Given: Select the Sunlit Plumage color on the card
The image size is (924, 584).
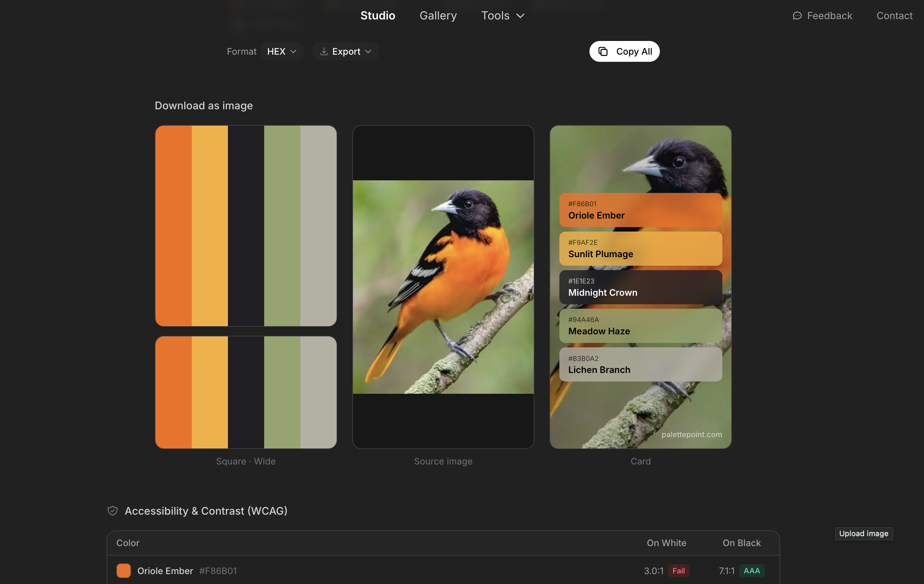Looking at the screenshot, I should (640, 249).
